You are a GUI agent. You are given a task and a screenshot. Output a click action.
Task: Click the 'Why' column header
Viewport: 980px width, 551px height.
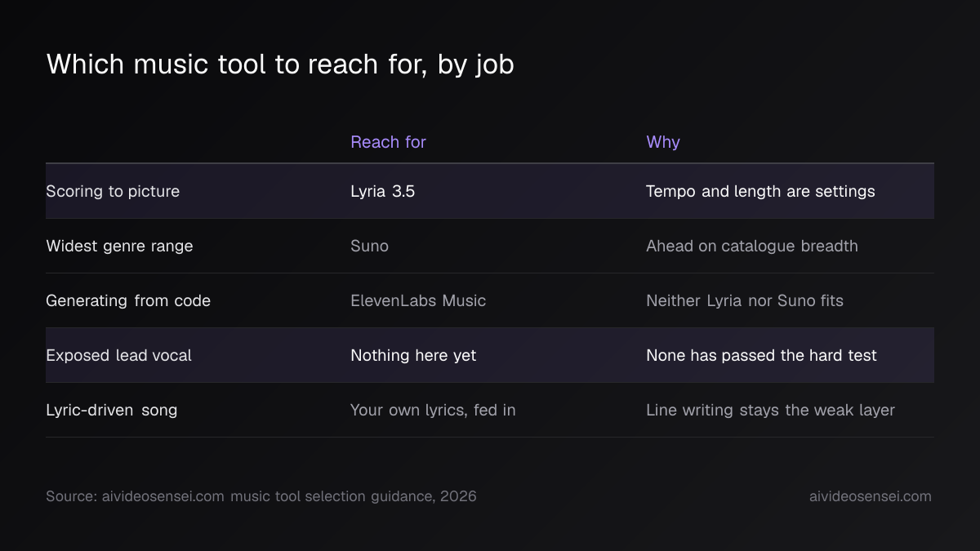click(x=663, y=142)
